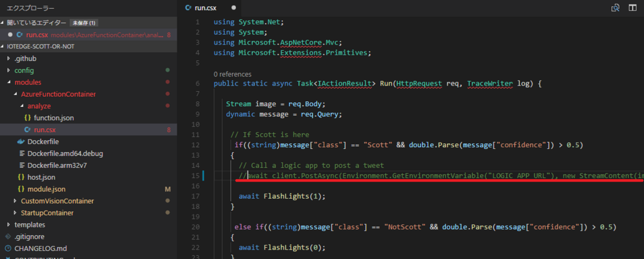Image resolution: width=644 pixels, height=259 pixels.
Task: Click 'await FlashLights(1);' statement
Action: coord(282,196)
